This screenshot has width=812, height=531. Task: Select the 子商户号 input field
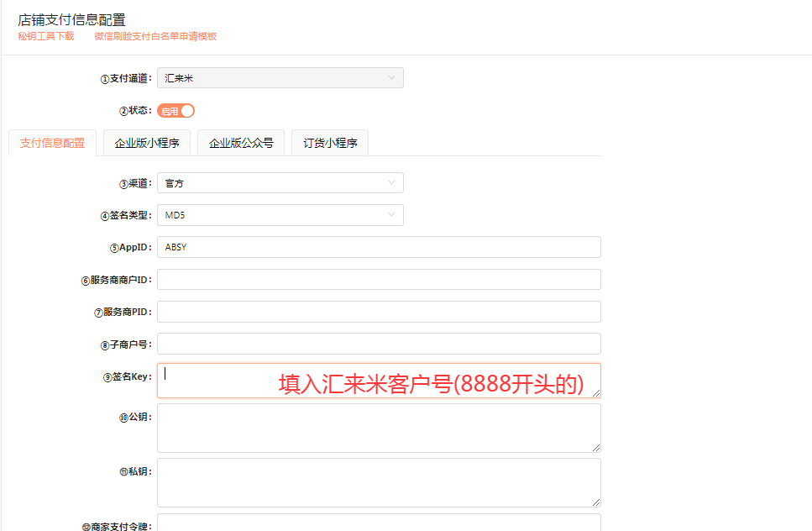[379, 344]
